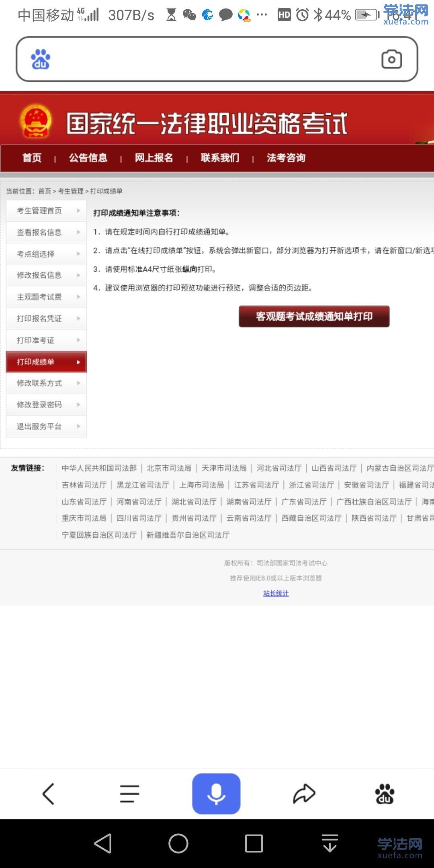Viewport: 434px width, 868px height.
Task: Open 联系我们 navigation item
Action: coord(220,158)
